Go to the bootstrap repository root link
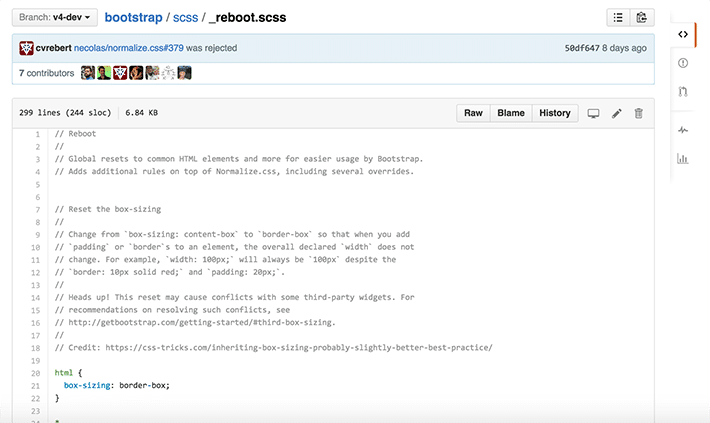Viewport: 710px width, 423px height. [x=133, y=17]
